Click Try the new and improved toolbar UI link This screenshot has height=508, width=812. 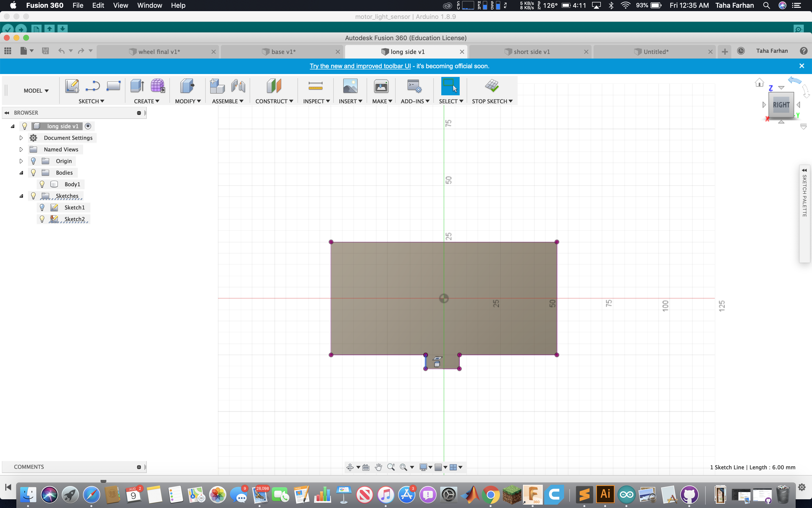[x=360, y=66]
